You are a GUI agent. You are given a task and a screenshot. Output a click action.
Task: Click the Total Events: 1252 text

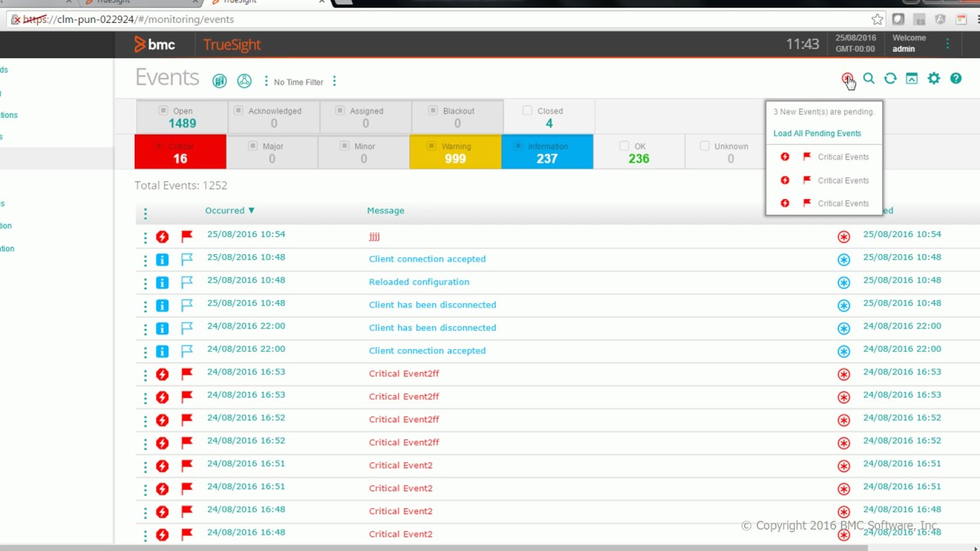coord(181,185)
